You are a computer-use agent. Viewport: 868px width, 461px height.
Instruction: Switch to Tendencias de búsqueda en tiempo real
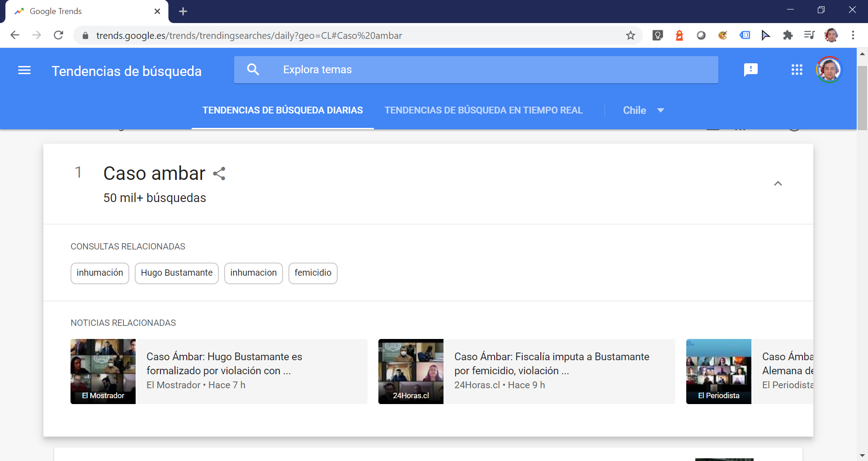483,110
